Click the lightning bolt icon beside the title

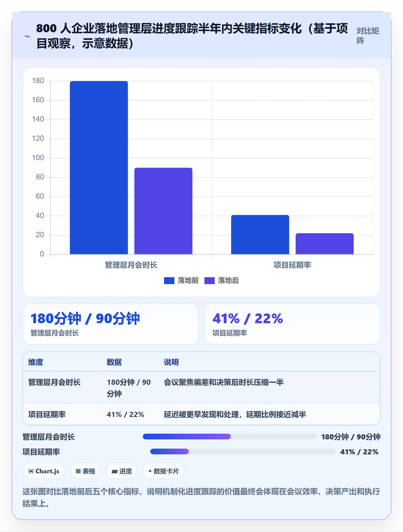coord(27,36)
